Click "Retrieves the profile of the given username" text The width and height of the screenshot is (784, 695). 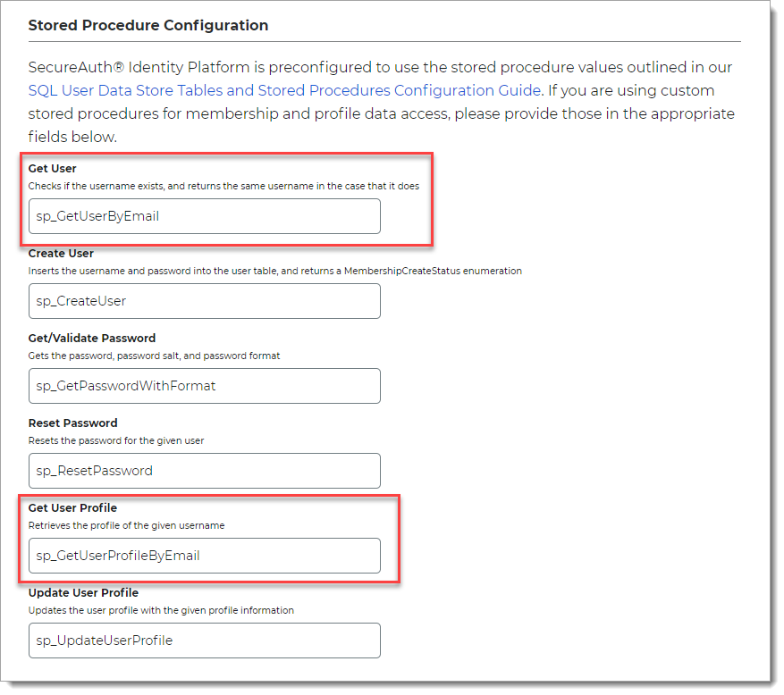[126, 525]
